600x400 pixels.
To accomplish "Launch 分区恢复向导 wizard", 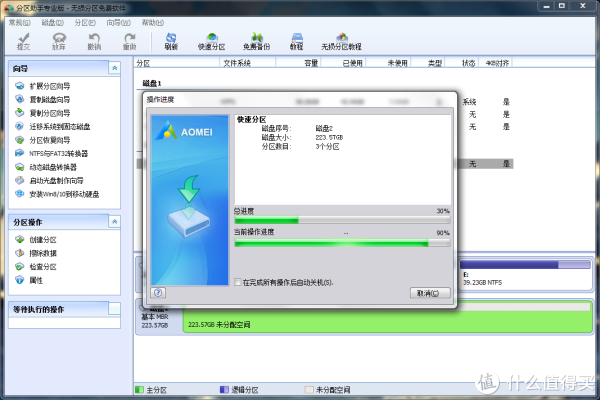I will (42, 140).
